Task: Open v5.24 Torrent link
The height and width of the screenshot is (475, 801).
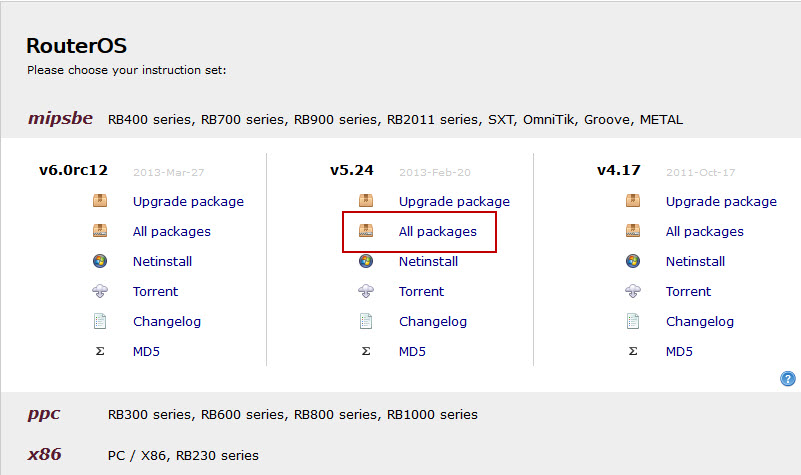Action: click(421, 292)
